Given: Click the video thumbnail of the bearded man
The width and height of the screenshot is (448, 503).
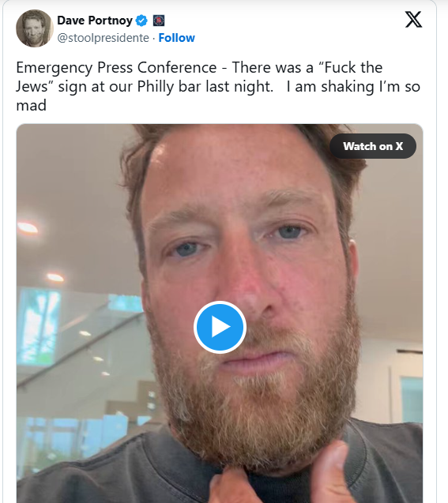Looking at the screenshot, I should [x=220, y=313].
